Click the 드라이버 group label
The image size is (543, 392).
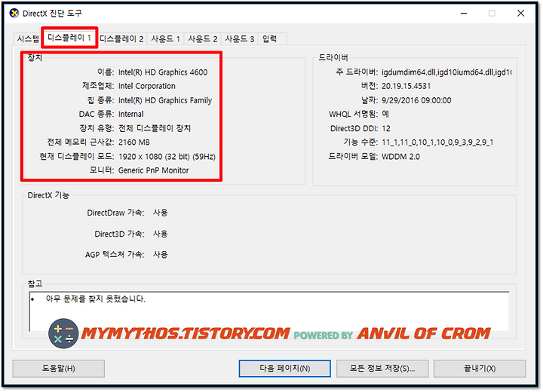333,57
